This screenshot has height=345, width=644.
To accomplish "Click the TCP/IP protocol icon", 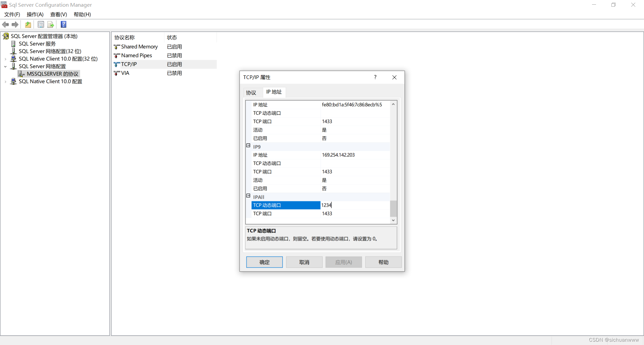I will (x=117, y=64).
